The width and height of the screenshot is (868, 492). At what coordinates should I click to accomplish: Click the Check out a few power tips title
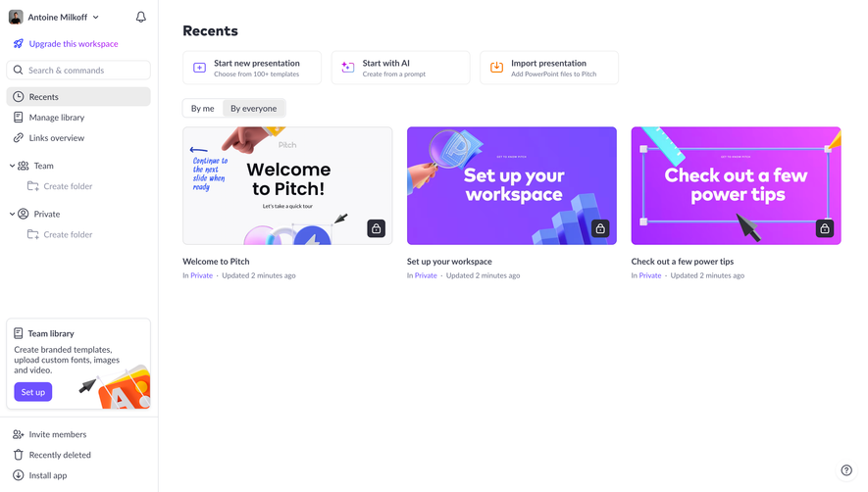pyautogui.click(x=682, y=262)
